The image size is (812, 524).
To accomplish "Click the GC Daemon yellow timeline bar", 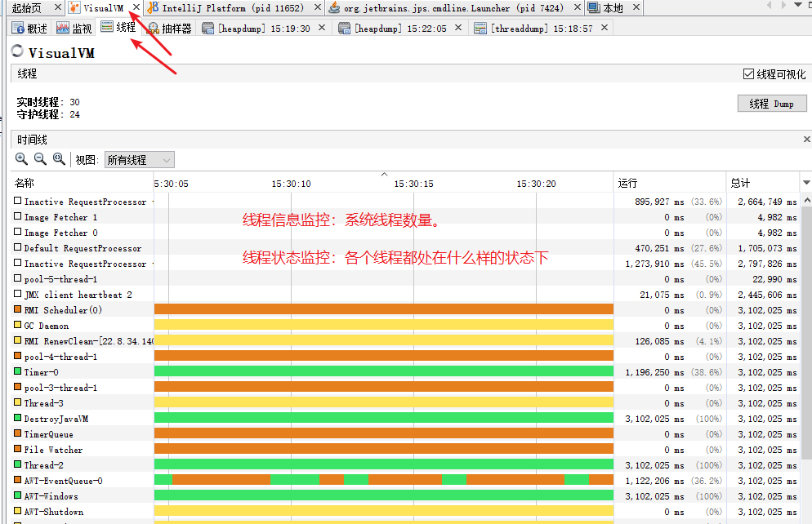I will [x=384, y=325].
